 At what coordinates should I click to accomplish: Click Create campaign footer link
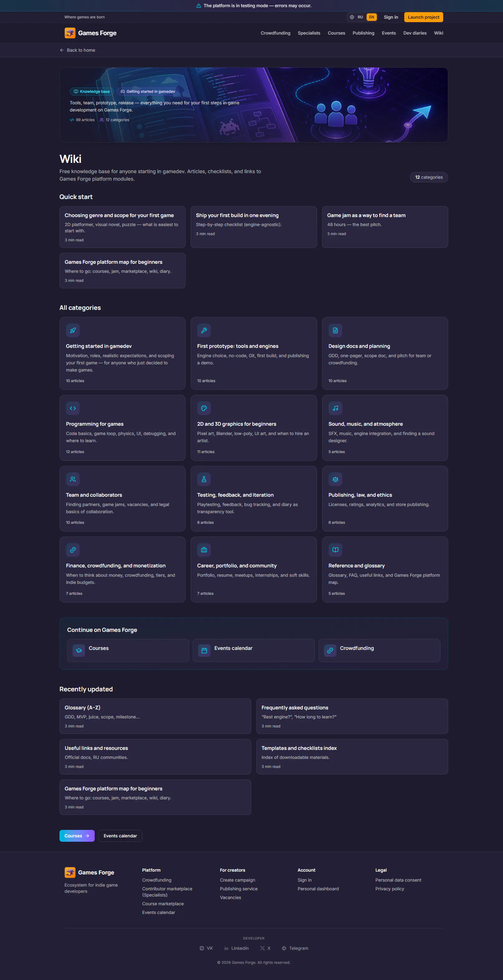237,880
